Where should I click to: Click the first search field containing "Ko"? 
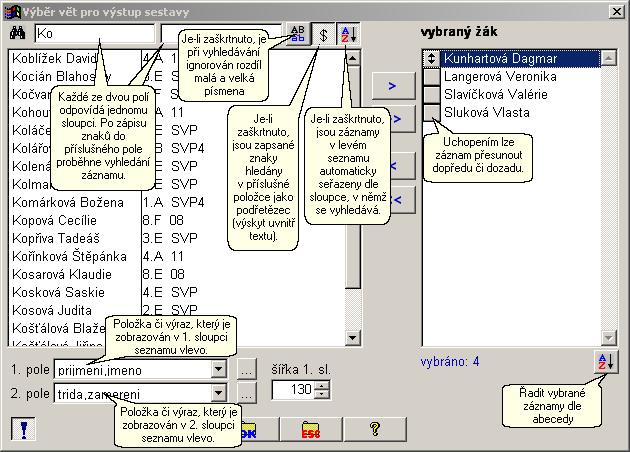pos(95,33)
